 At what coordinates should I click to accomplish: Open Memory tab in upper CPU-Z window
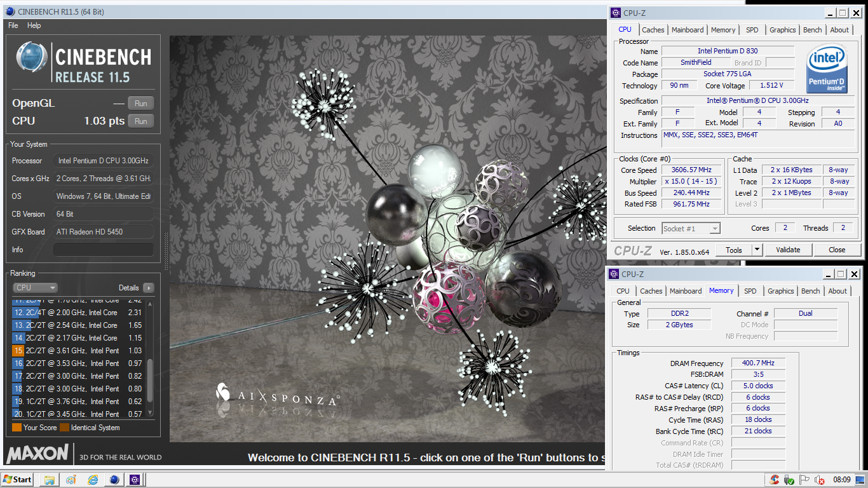[x=723, y=30]
